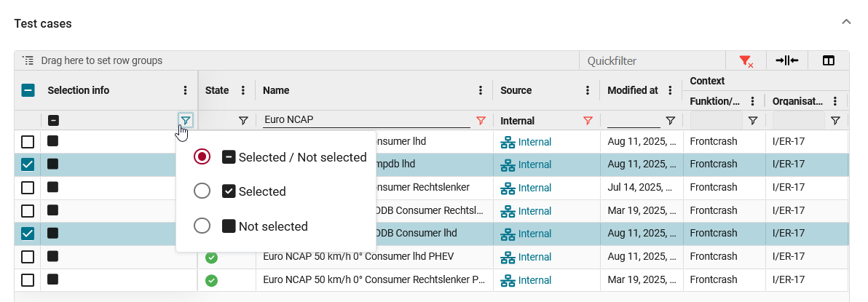Click green state icon of Rechtsenker P... row

click(211, 281)
